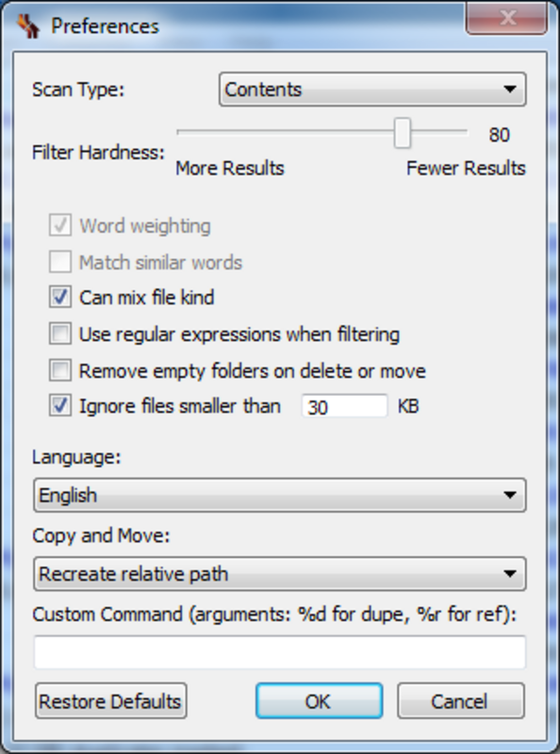This screenshot has width=560, height=754.
Task: Click the Cancel button
Action: coord(460,701)
